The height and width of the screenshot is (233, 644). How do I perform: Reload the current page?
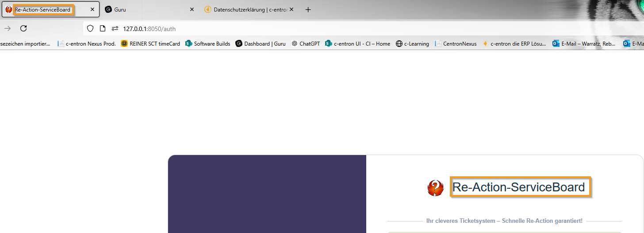tap(24, 29)
